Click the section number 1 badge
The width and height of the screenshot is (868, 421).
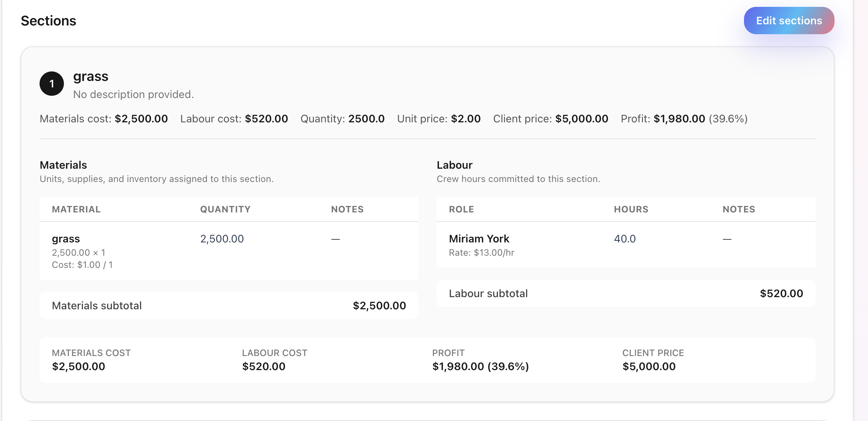[52, 83]
